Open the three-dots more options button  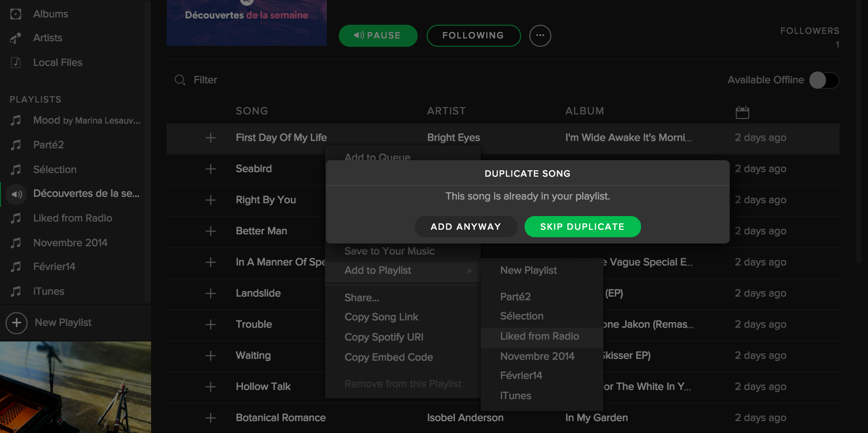tap(540, 36)
